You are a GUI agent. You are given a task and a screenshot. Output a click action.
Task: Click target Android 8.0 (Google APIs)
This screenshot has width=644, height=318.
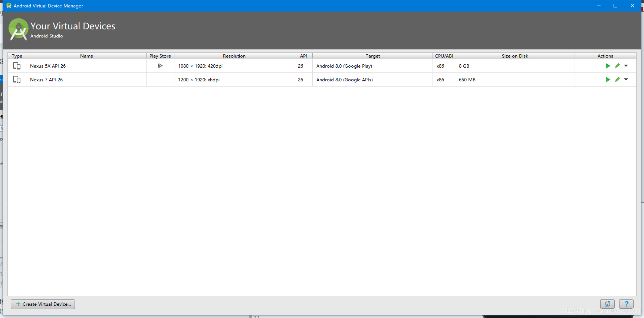345,79
